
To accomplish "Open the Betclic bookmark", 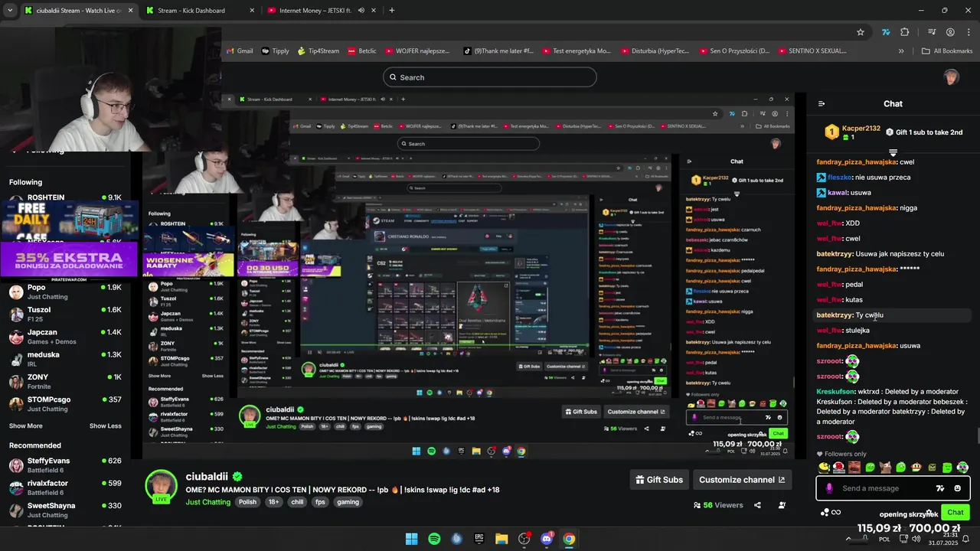I will (x=361, y=51).
